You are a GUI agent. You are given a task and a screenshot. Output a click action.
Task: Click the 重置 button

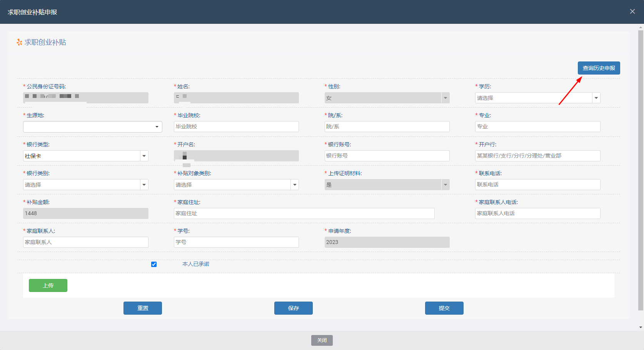[142, 308]
